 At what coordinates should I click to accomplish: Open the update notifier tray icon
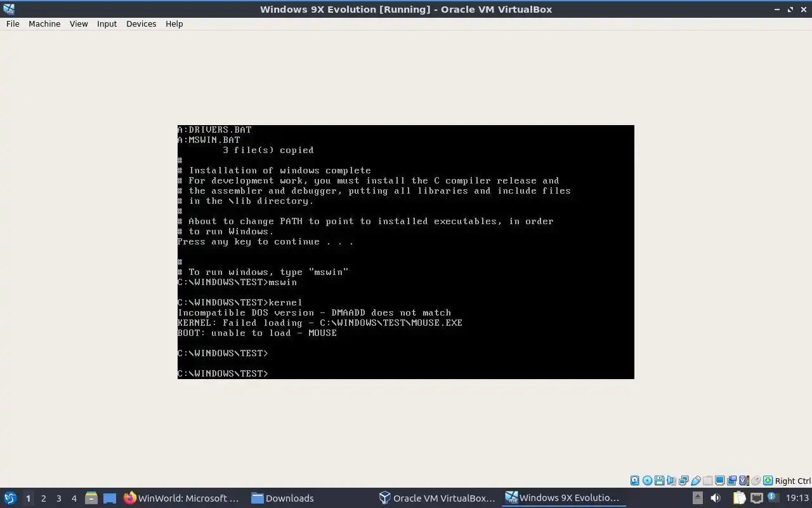[773, 497]
